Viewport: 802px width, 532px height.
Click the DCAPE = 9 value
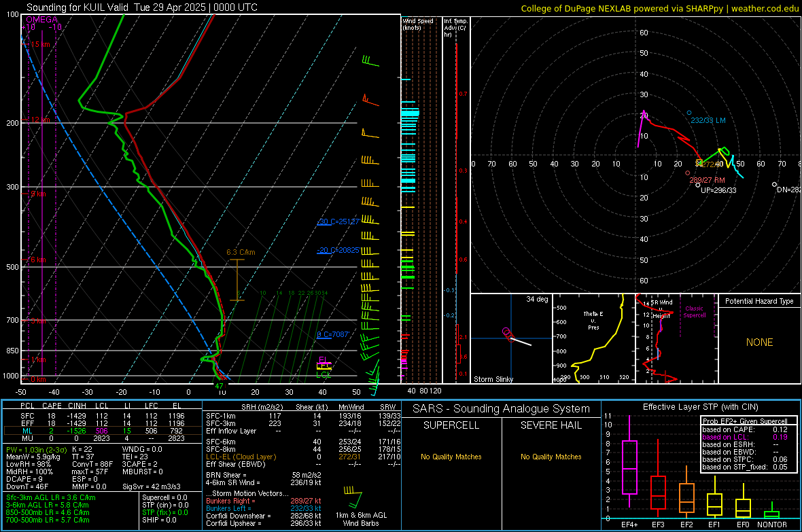(24, 479)
